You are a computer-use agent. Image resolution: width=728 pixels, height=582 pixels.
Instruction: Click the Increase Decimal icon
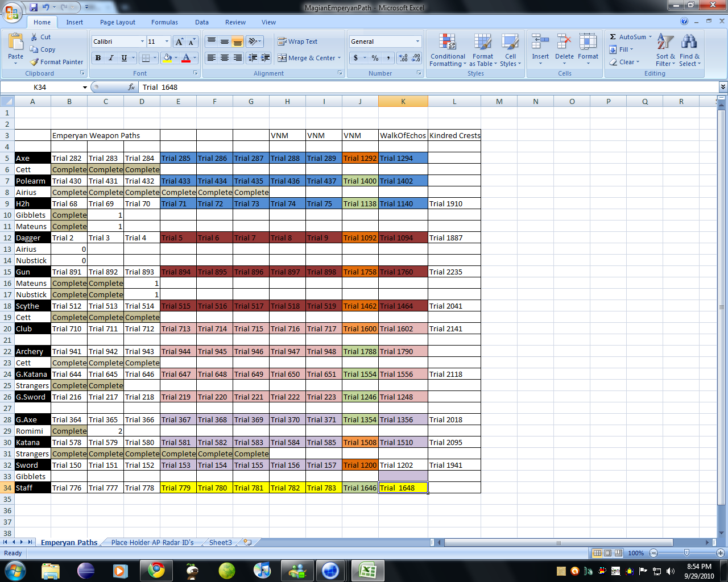point(403,58)
